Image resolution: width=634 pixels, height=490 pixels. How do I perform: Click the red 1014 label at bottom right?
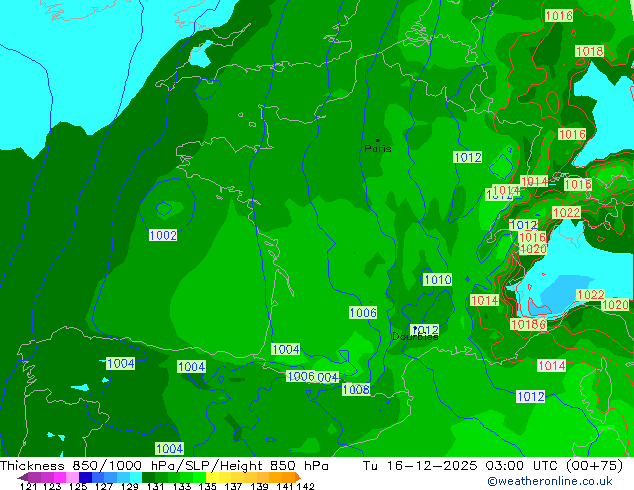552,366
